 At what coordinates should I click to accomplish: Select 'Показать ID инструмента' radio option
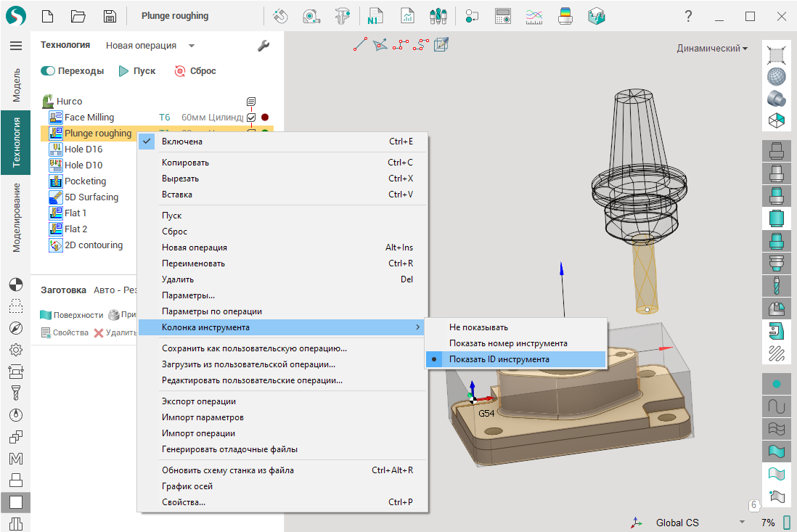tap(499, 359)
